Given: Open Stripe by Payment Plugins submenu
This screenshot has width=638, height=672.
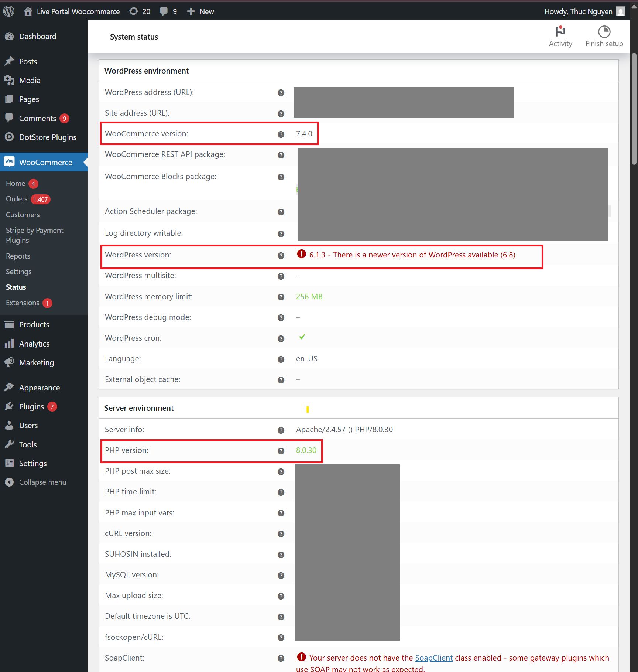Looking at the screenshot, I should (x=34, y=235).
